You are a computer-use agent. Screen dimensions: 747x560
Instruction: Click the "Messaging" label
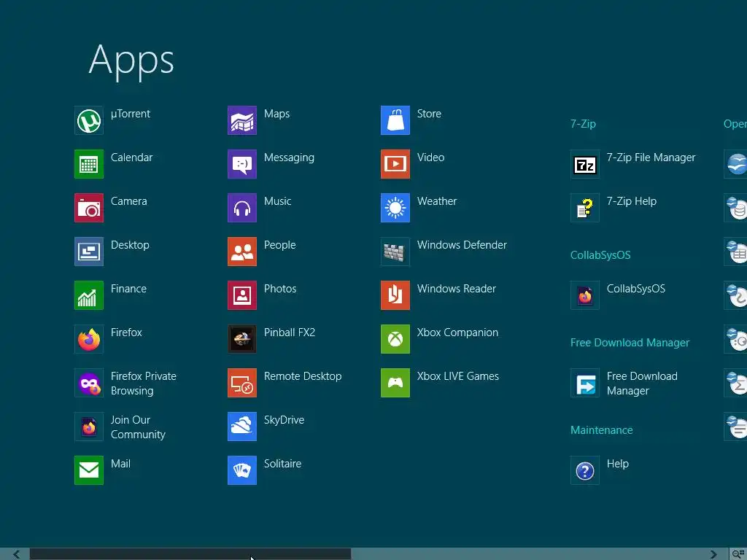tap(289, 157)
